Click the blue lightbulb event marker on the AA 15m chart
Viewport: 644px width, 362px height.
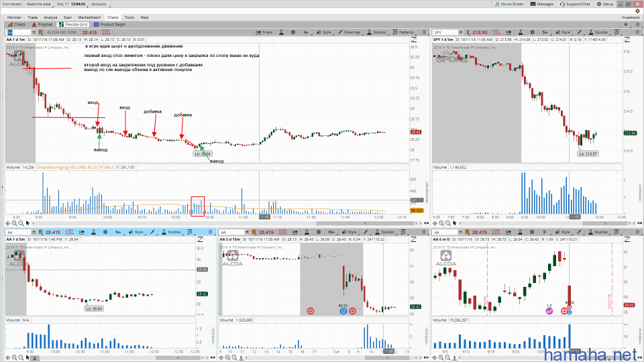point(343,311)
